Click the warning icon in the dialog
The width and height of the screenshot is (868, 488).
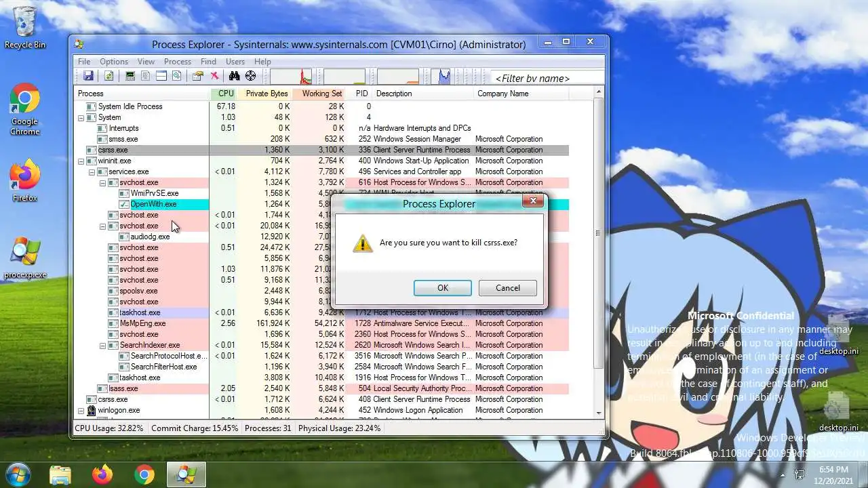(x=363, y=243)
